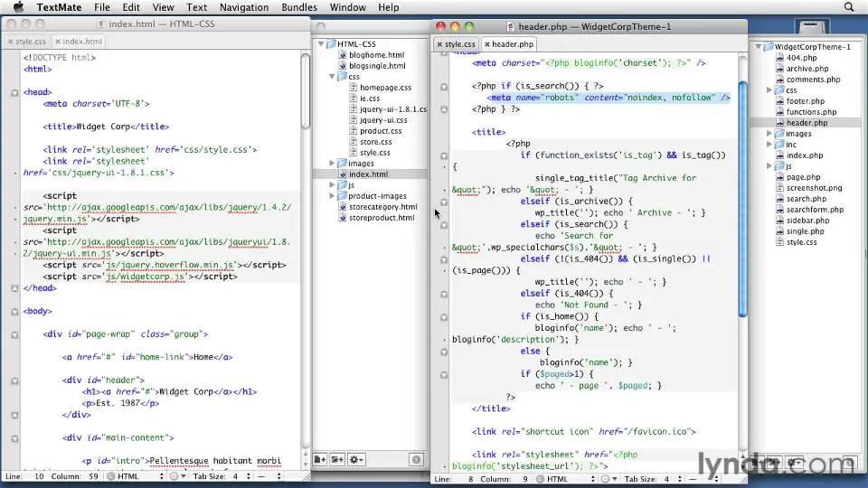Open store.css file
Image resolution: width=868 pixels, height=488 pixels.
375,142
